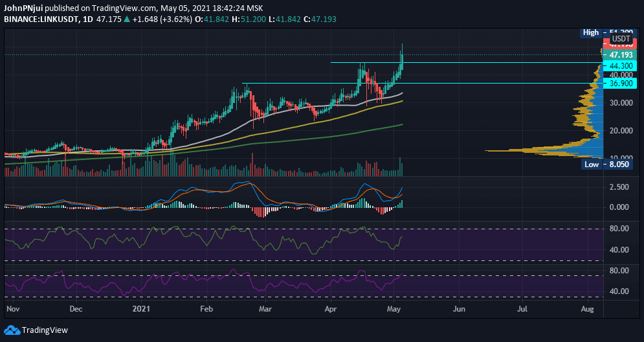The image size is (644, 342).
Task: Select the H:51.200 high value
Action: coord(249,19)
